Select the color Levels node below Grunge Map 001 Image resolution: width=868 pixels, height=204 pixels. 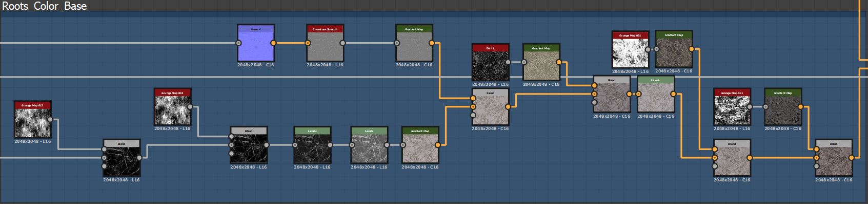(x=655, y=95)
